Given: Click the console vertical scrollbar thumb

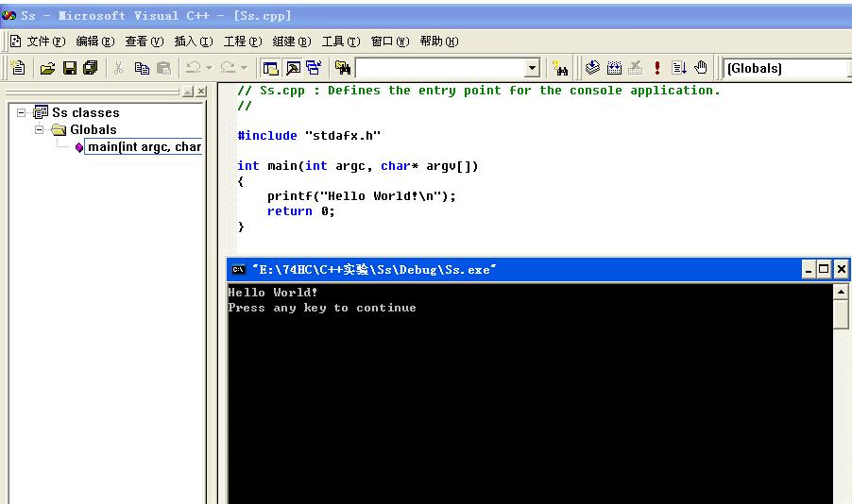Looking at the screenshot, I should coord(841,314).
